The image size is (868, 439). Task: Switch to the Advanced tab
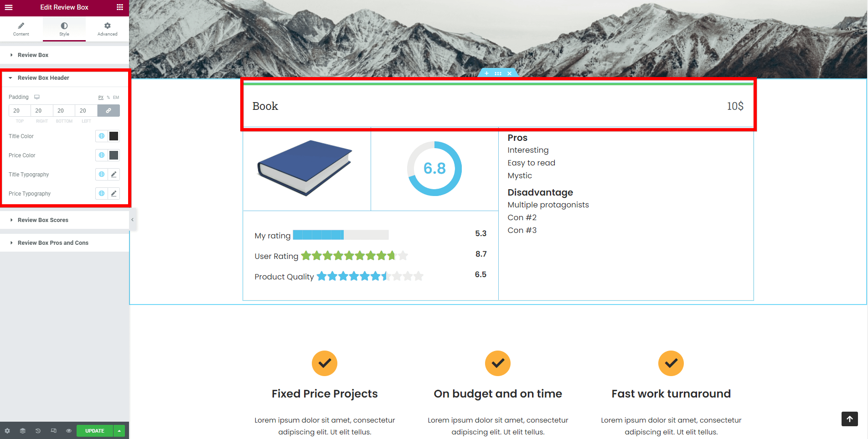point(107,29)
